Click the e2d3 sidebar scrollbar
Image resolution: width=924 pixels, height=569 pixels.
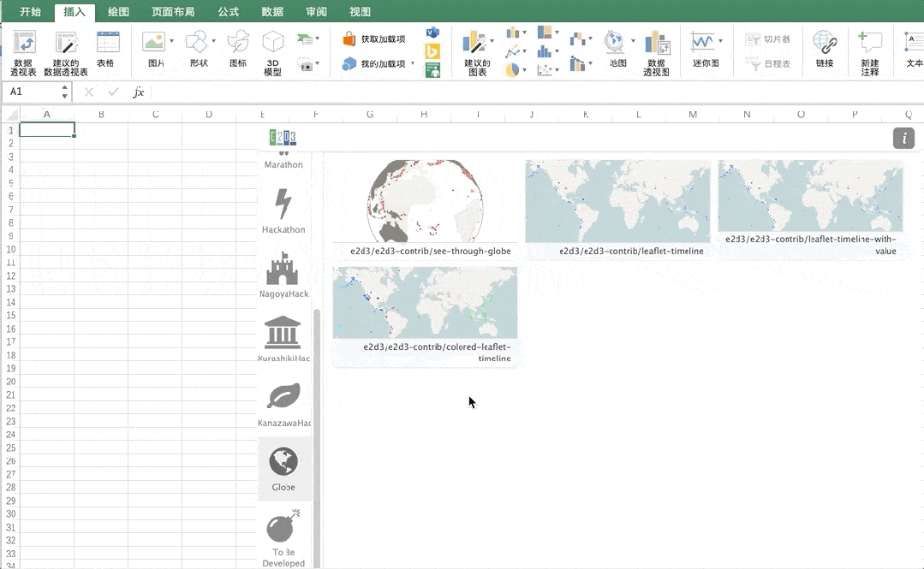317,437
